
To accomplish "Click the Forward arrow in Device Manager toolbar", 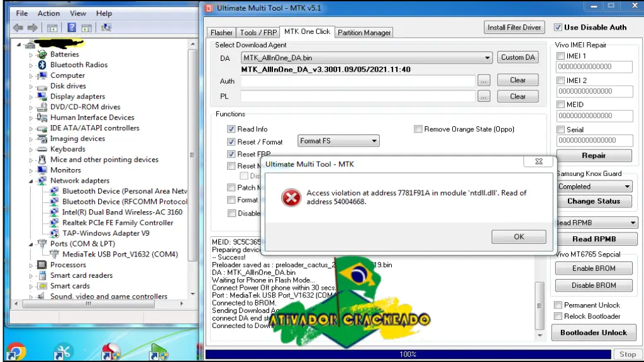I will click(x=33, y=28).
